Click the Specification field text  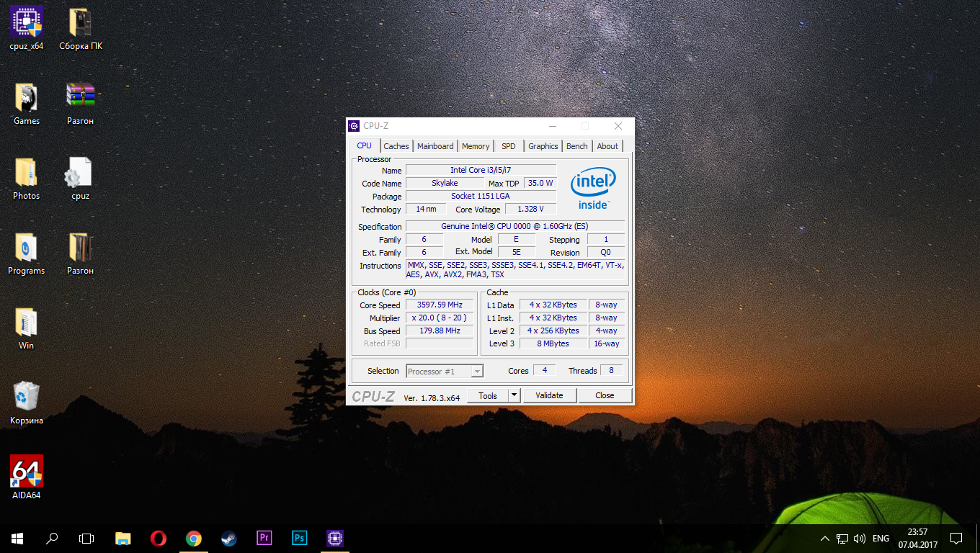tap(514, 226)
